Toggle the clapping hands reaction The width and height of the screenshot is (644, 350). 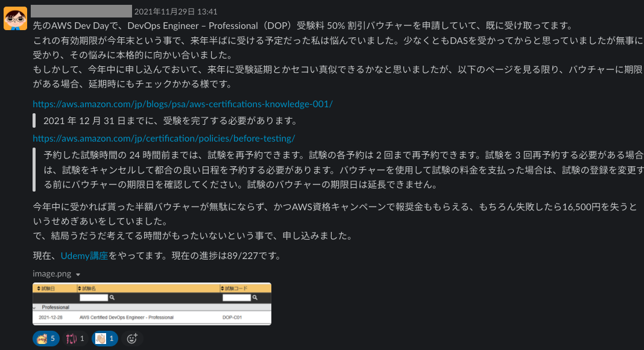[104, 338]
